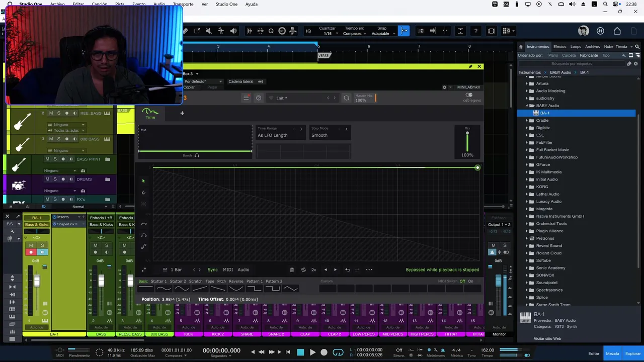Switch to the Efectos browser tab
The width and height of the screenshot is (644, 362).
click(559, 47)
